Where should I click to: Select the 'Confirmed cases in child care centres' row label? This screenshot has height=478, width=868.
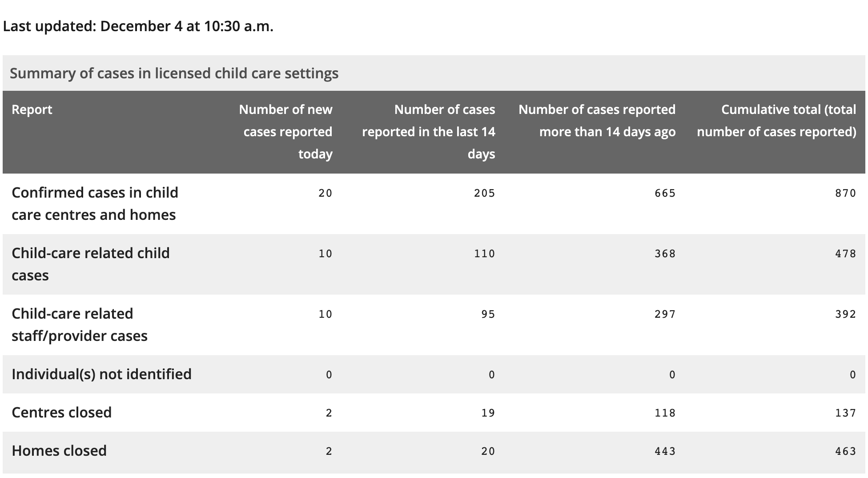click(95, 204)
